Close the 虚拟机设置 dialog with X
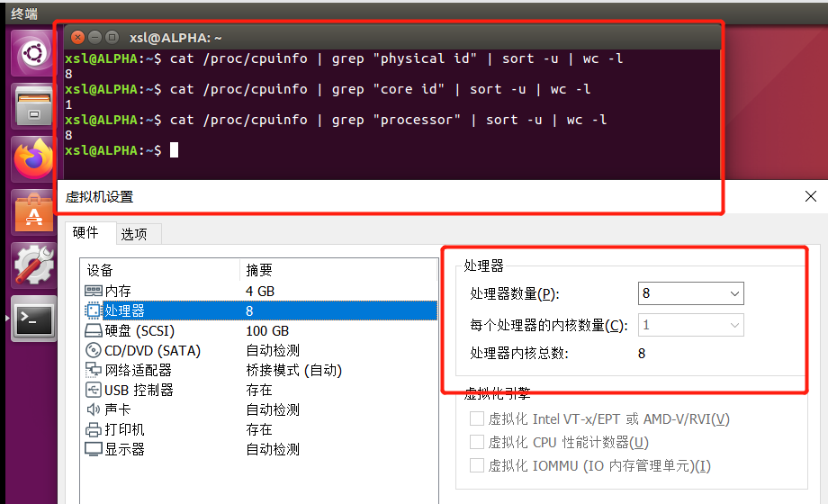The width and height of the screenshot is (828, 504). [x=811, y=196]
